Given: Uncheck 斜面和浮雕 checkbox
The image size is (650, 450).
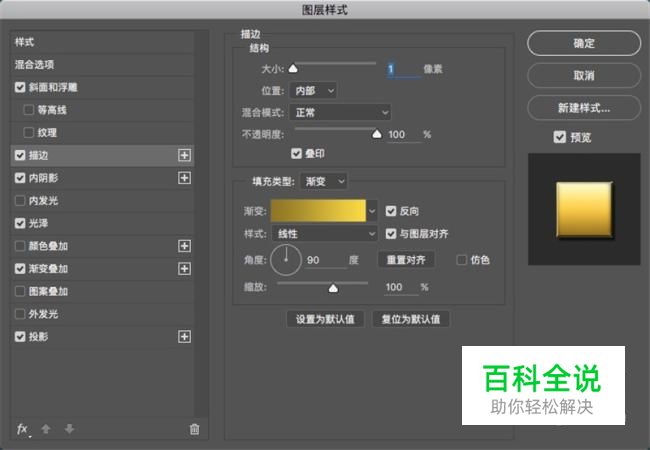Looking at the screenshot, I should tap(20, 87).
